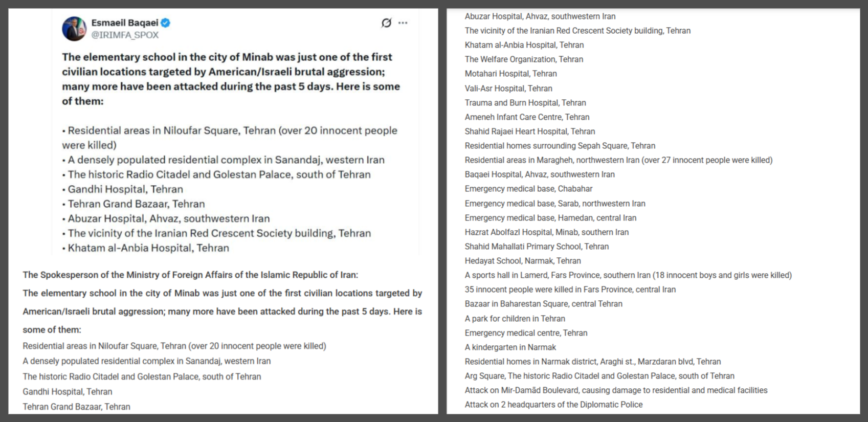
Task: Click the @IRIMFA_SPOX handle
Action: click(125, 35)
